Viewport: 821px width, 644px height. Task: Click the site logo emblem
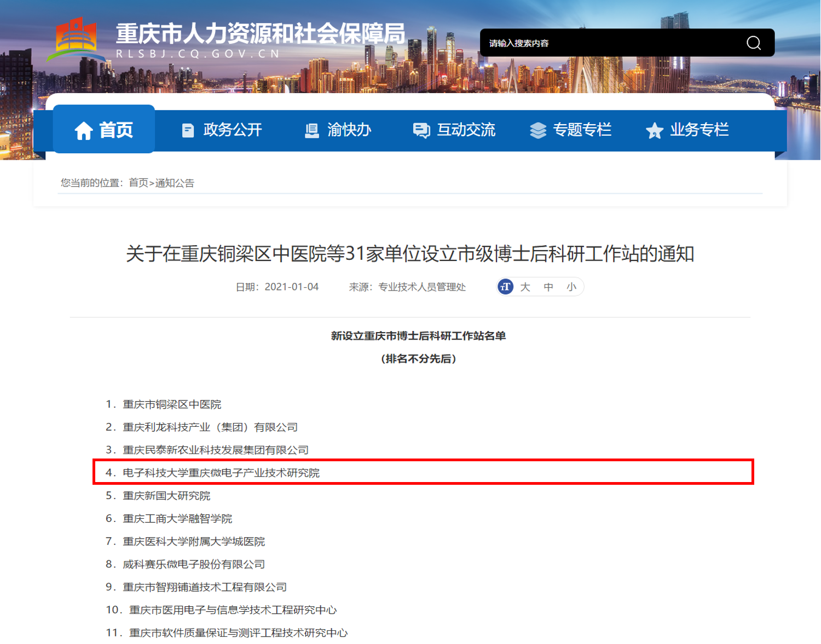pos(76,39)
